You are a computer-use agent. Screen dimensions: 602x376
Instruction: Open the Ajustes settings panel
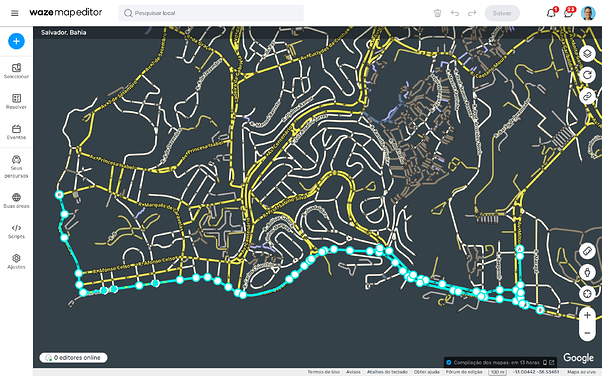(x=16, y=262)
